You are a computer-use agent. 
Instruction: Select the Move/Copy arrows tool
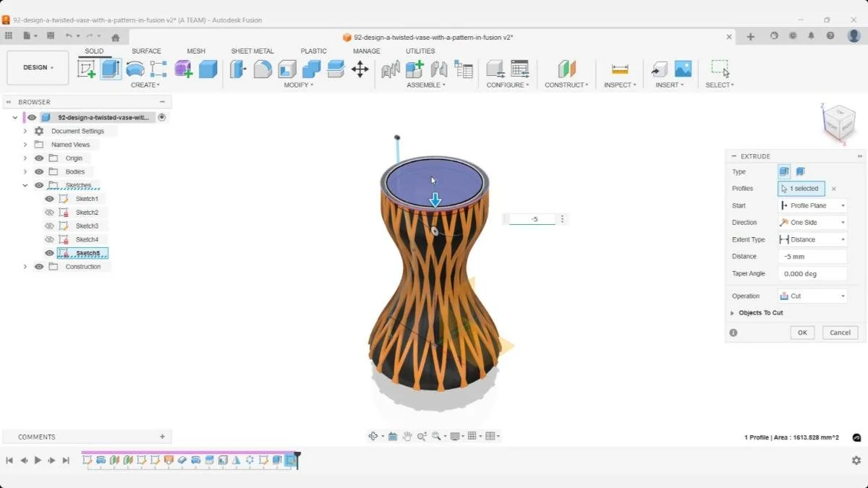pos(359,69)
